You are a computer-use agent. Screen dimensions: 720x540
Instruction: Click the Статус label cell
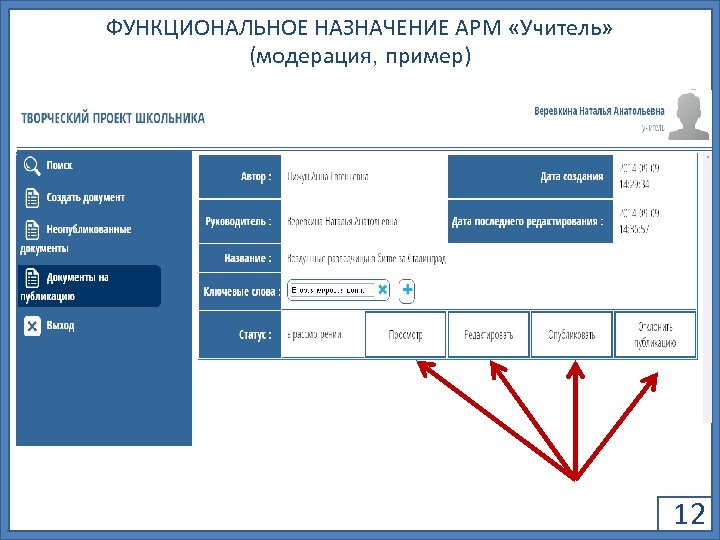[240, 334]
